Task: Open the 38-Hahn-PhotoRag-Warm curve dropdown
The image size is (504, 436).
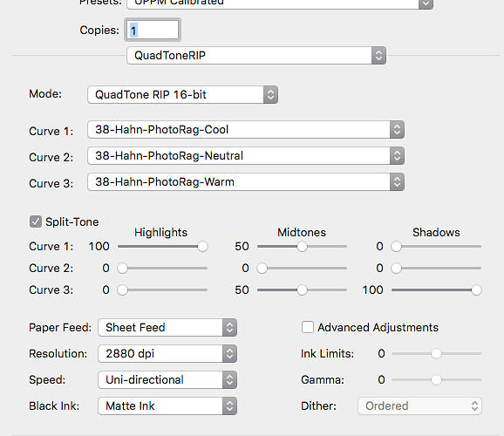Action: pos(246,182)
